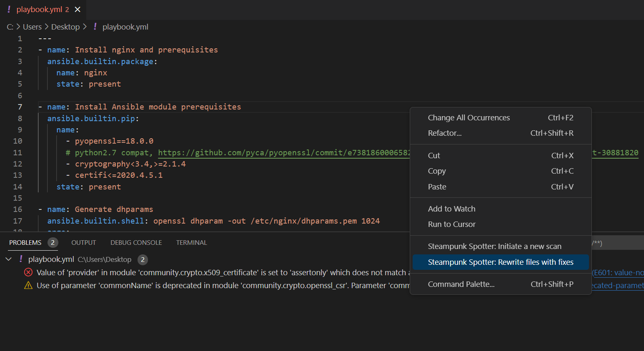The height and width of the screenshot is (351, 644).
Task: Close the playbook.yml editor tab
Action: 78,10
